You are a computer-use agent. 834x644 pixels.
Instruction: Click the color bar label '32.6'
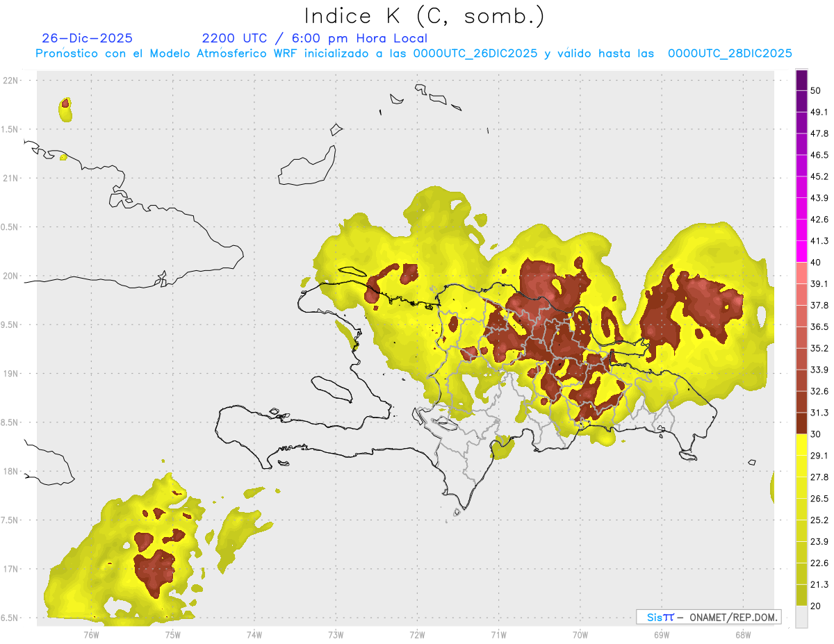(819, 391)
